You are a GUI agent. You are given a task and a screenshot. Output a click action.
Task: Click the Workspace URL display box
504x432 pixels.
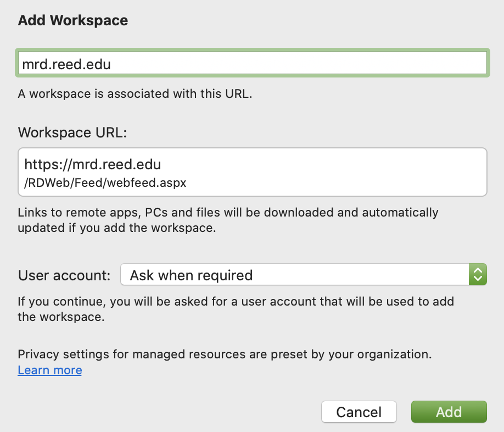(x=252, y=172)
